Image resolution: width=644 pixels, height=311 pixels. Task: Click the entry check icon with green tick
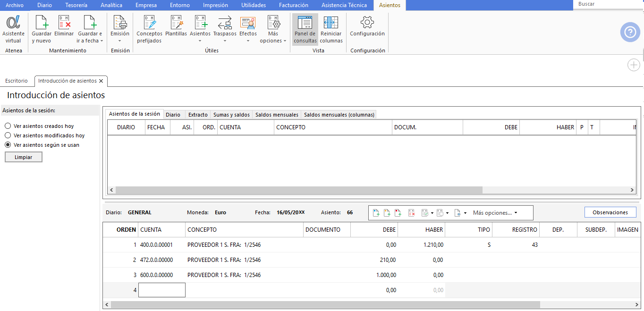pos(424,213)
